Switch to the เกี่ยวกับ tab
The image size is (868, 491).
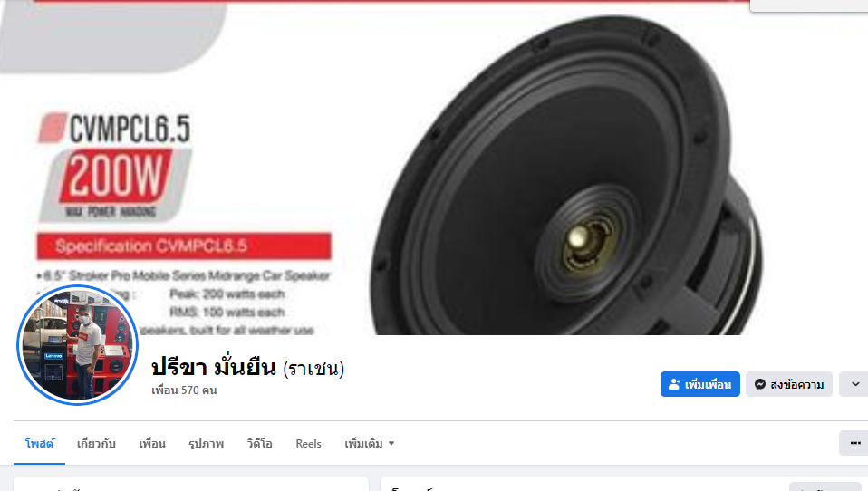pyautogui.click(x=96, y=443)
